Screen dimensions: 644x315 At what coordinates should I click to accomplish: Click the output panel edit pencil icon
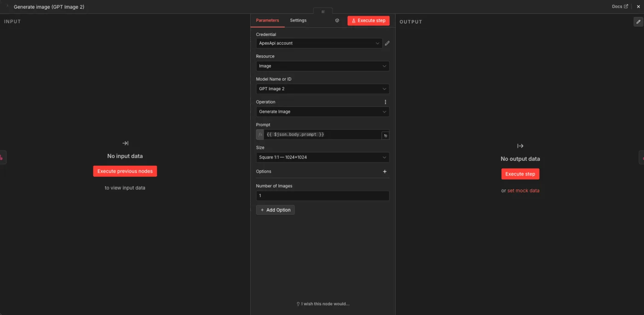pos(638,22)
